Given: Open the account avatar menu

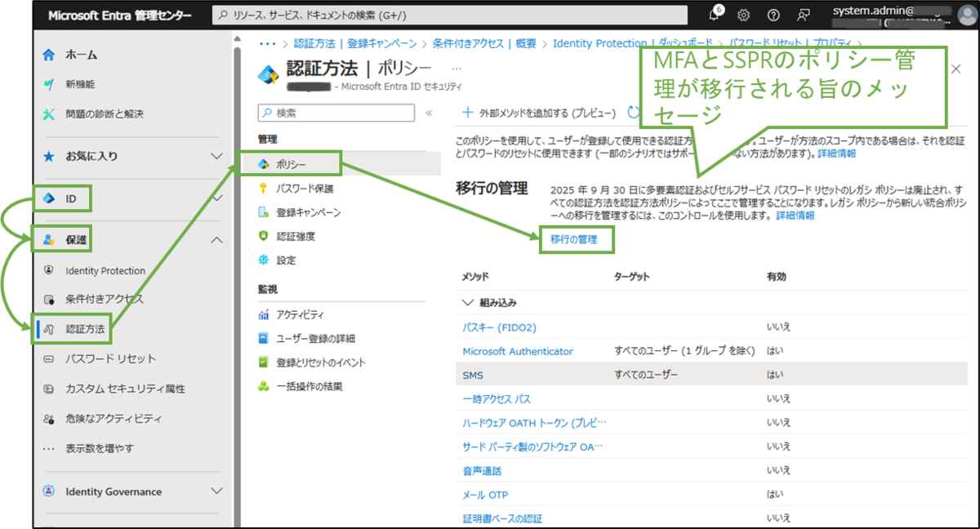Looking at the screenshot, I should (x=966, y=15).
